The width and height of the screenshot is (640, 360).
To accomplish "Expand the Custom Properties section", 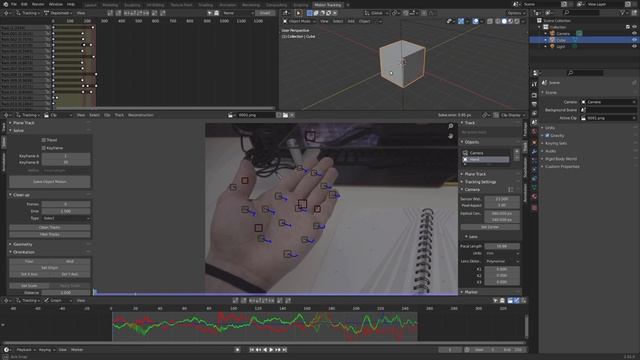I will pos(562,167).
